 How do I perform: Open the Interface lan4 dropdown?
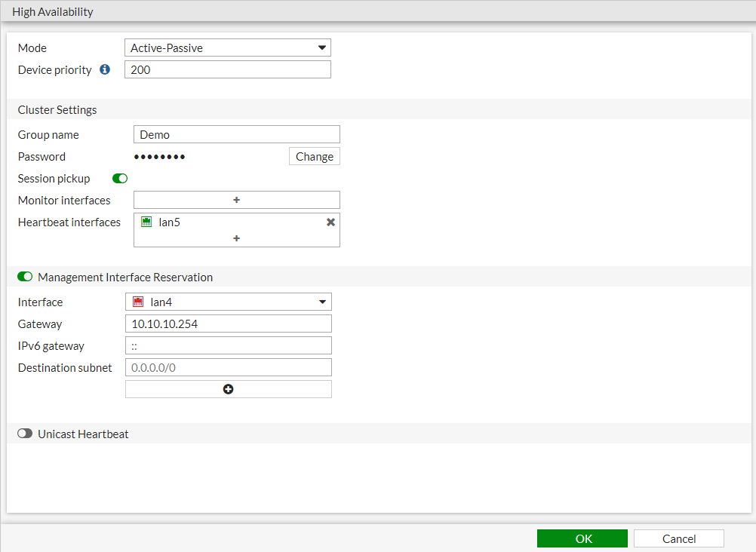(x=228, y=302)
